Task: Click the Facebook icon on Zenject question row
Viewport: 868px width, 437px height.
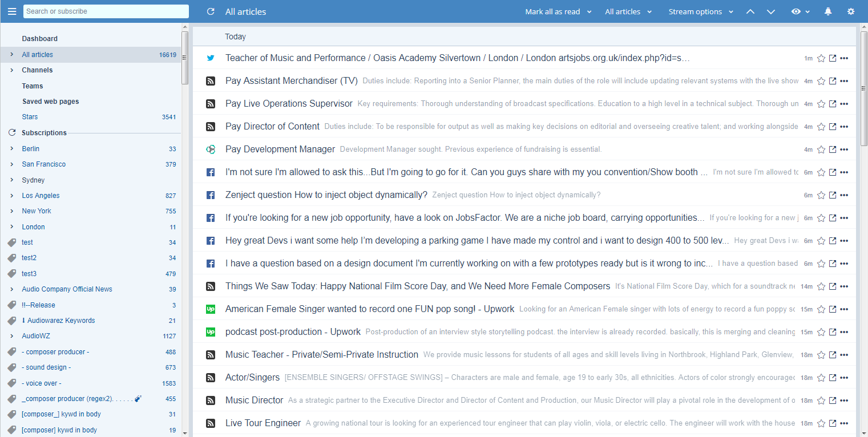Action: pyautogui.click(x=211, y=195)
